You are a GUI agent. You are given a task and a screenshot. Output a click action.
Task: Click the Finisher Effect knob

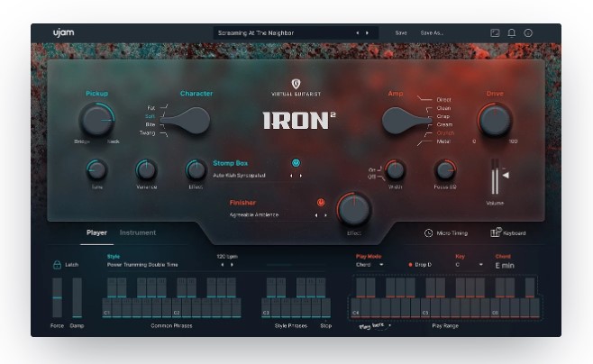[x=354, y=209]
